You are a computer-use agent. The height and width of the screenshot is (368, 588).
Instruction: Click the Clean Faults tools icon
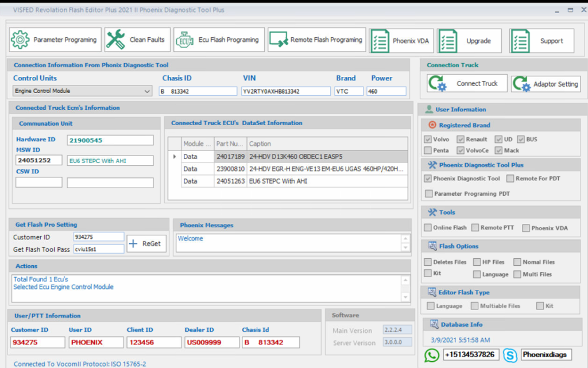click(115, 40)
